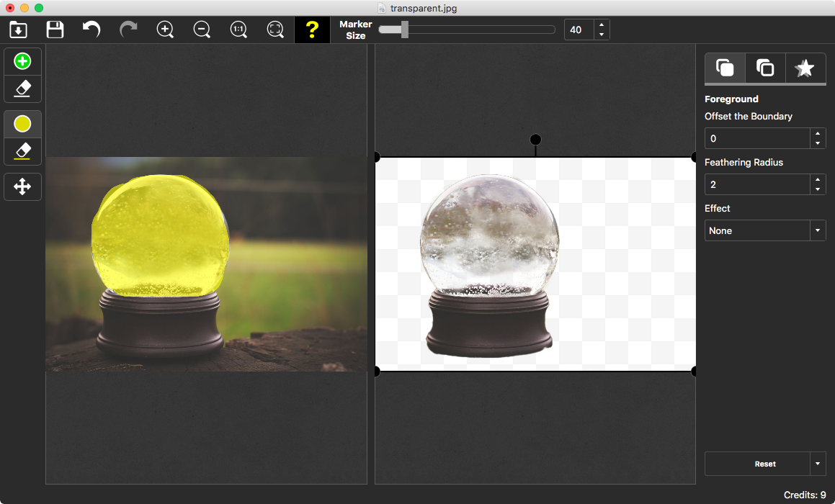Undo the last marker stroke
Viewport: 835px width, 504px height.
coord(91,30)
